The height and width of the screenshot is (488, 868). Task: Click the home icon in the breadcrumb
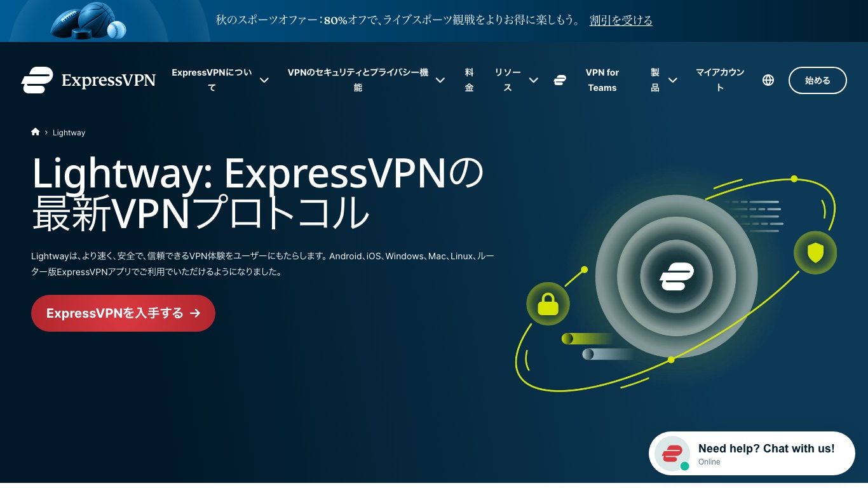[36, 132]
